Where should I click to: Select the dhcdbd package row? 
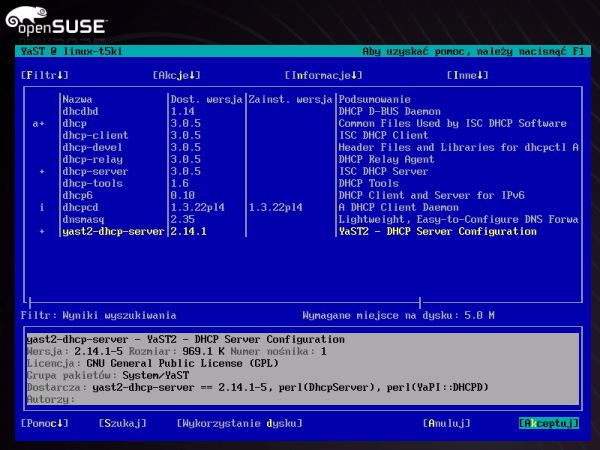point(302,111)
